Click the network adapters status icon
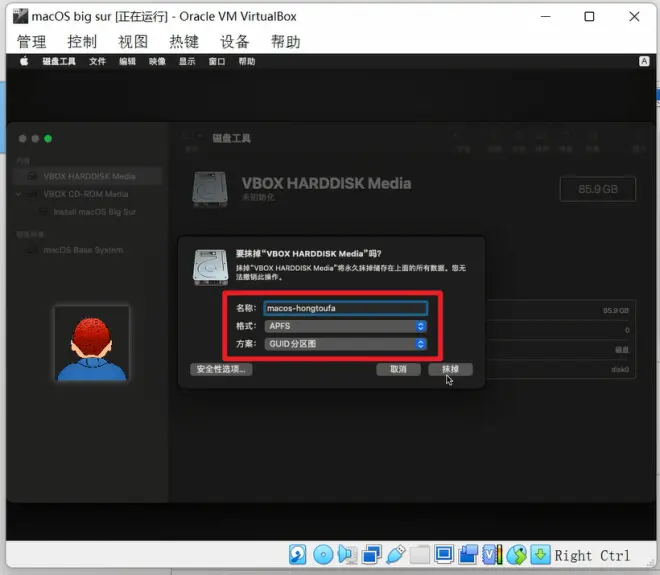 371,554
